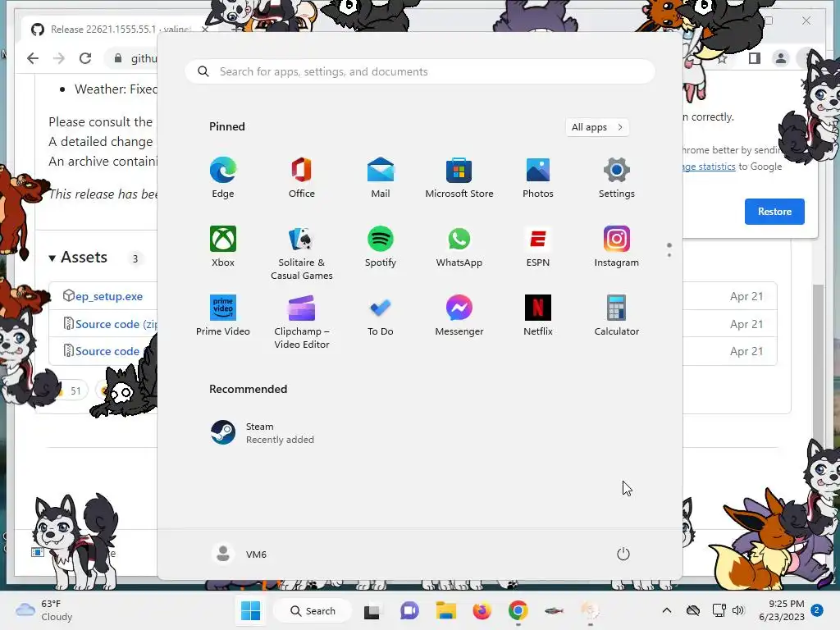840x630 pixels.
Task: Open Microsoft Store pinned app
Action: coord(459,178)
